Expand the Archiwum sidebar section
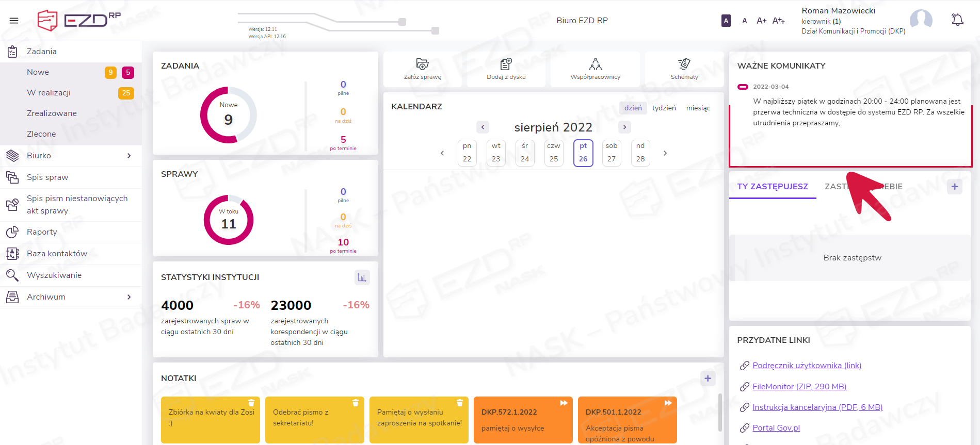The image size is (980, 445). coord(129,297)
